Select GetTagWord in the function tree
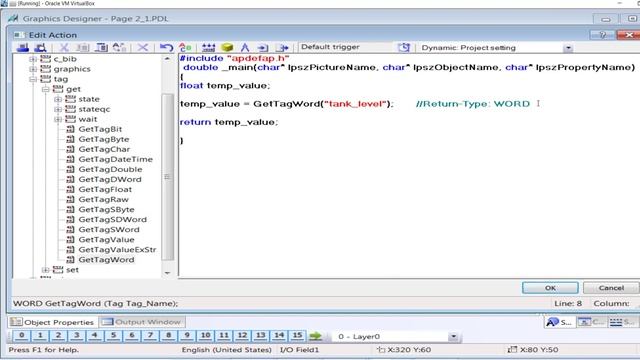Viewport: 640px width, 360px height. pos(106,260)
